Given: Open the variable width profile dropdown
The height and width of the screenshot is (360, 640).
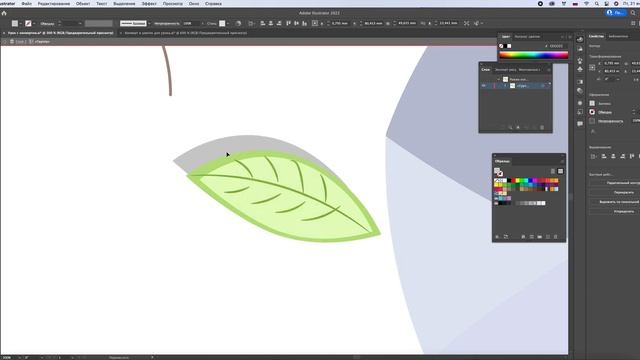Looking at the screenshot, I should coord(98,23).
